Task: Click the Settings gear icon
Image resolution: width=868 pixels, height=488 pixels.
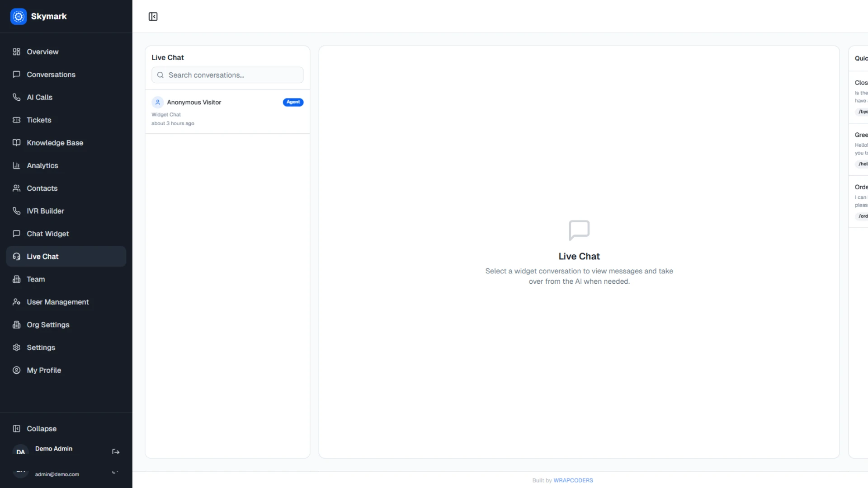Action: (17, 347)
